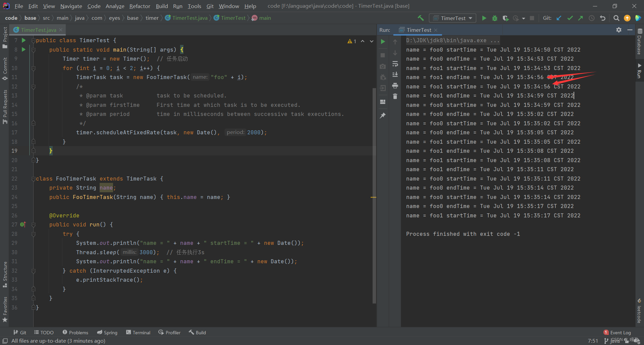Hide the Run tool window

[630, 30]
